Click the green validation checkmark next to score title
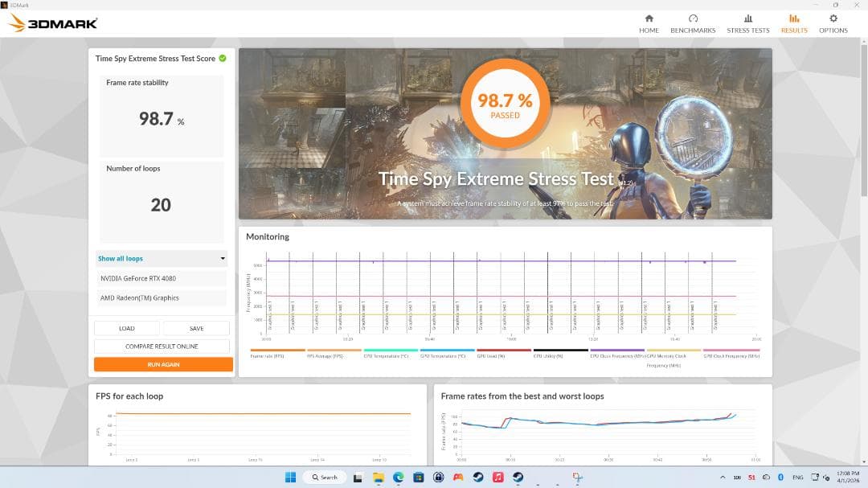 tap(223, 58)
